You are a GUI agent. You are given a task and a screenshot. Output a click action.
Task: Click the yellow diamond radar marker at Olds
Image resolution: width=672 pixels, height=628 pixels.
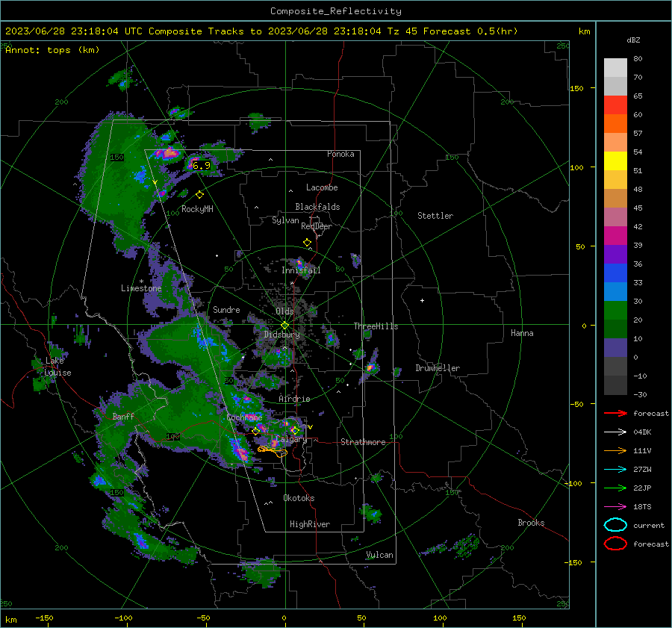point(284,325)
